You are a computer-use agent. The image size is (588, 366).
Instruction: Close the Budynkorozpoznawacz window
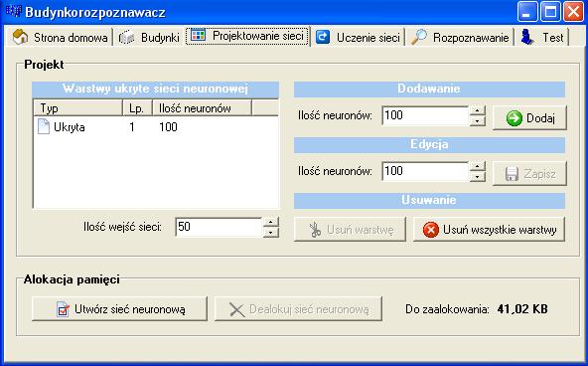pyautogui.click(x=574, y=12)
